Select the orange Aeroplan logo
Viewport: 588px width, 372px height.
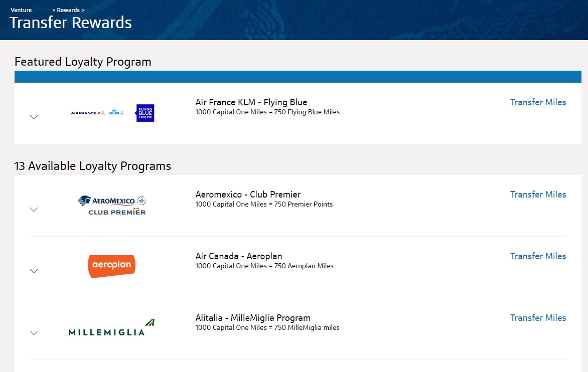tap(111, 266)
